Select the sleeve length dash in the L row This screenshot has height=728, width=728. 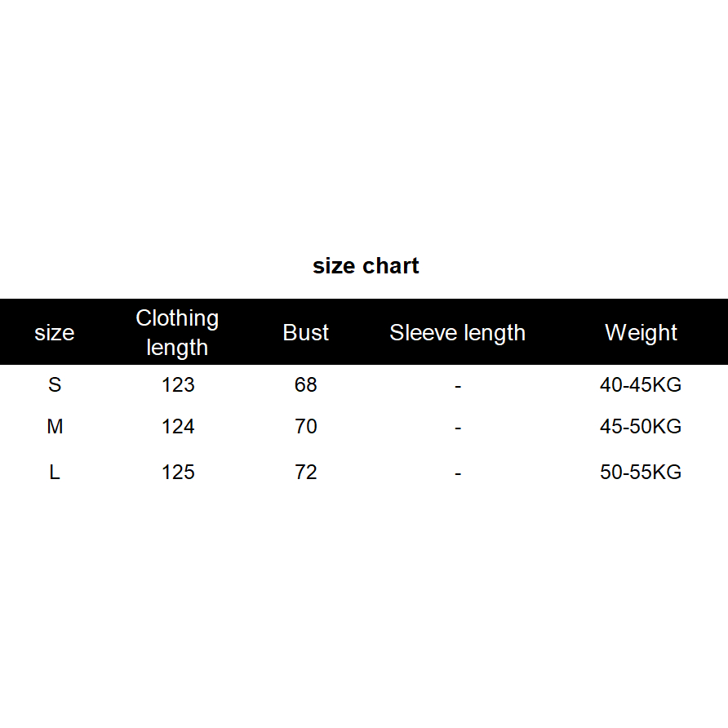[458, 473]
